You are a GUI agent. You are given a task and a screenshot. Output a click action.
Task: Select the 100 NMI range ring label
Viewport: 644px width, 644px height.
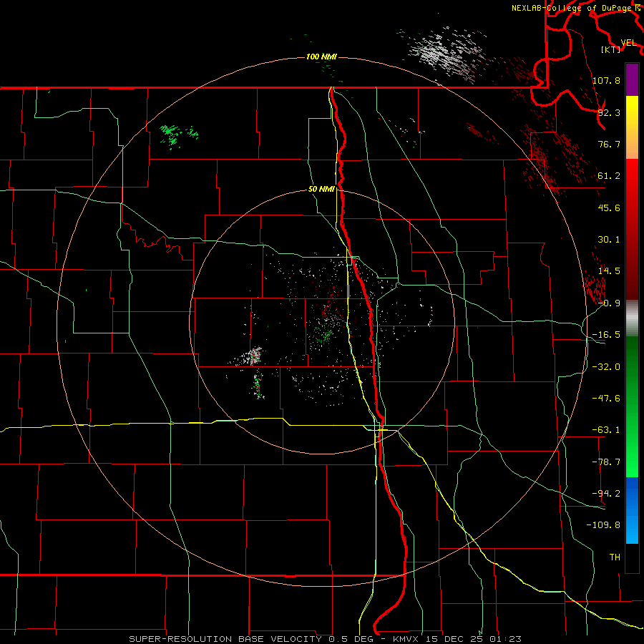(321, 57)
